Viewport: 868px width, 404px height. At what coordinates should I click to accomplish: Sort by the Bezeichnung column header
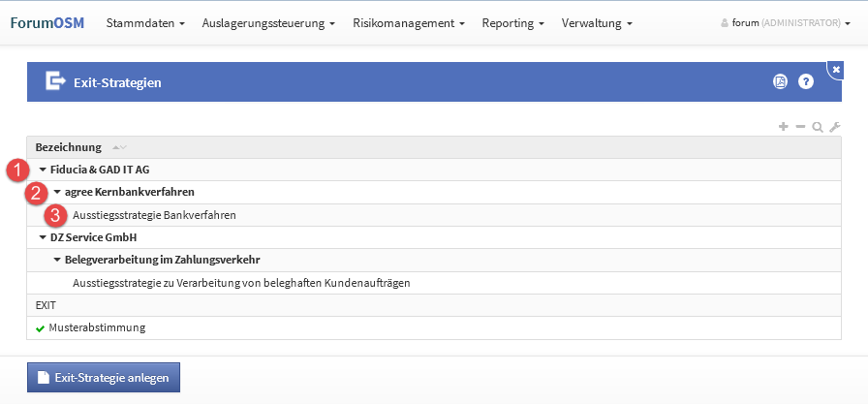pyautogui.click(x=69, y=147)
